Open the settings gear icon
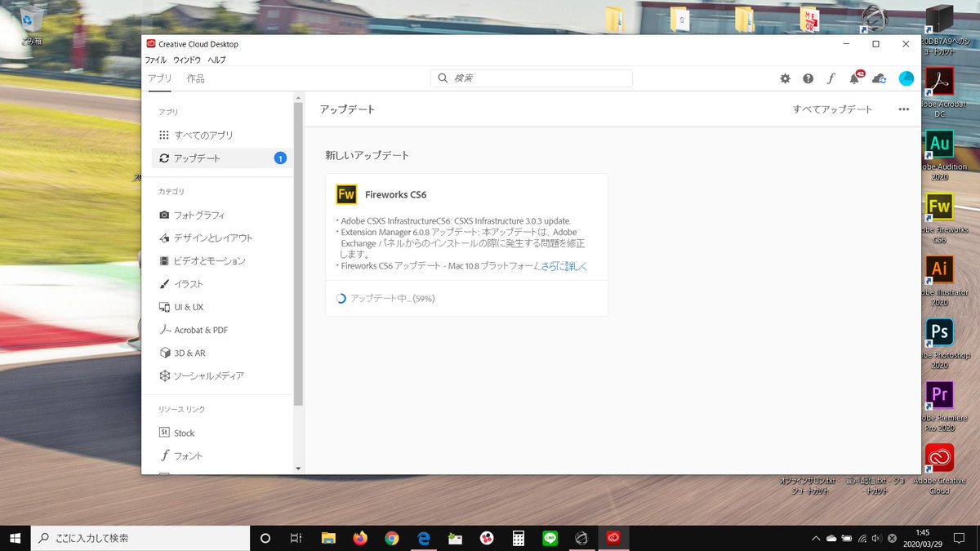 (x=785, y=78)
